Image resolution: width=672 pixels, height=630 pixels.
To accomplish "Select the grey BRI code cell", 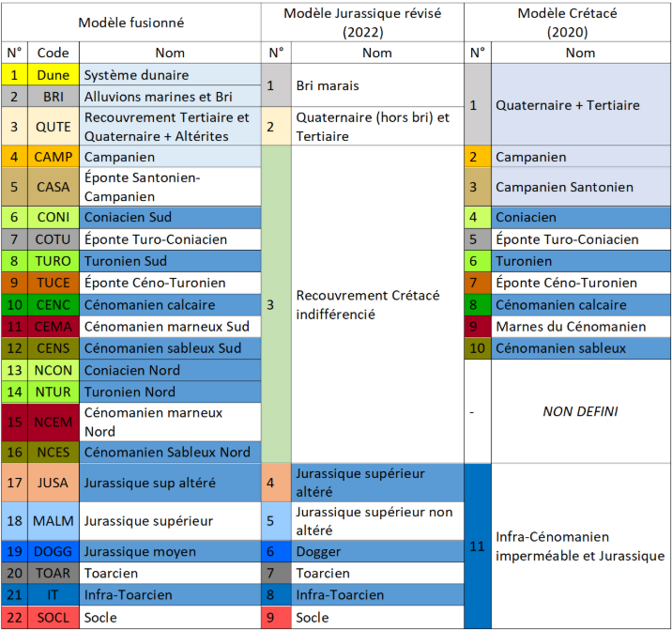I will pos(53,96).
